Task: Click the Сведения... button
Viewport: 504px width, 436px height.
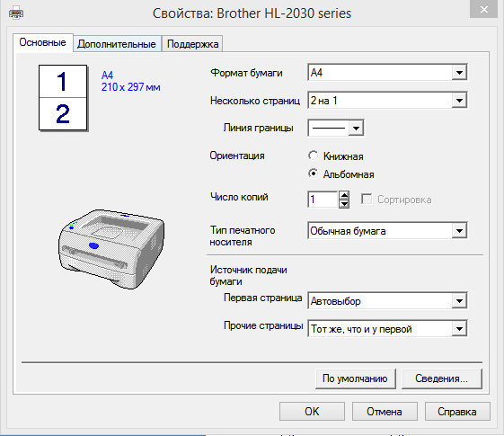Action: (x=442, y=378)
